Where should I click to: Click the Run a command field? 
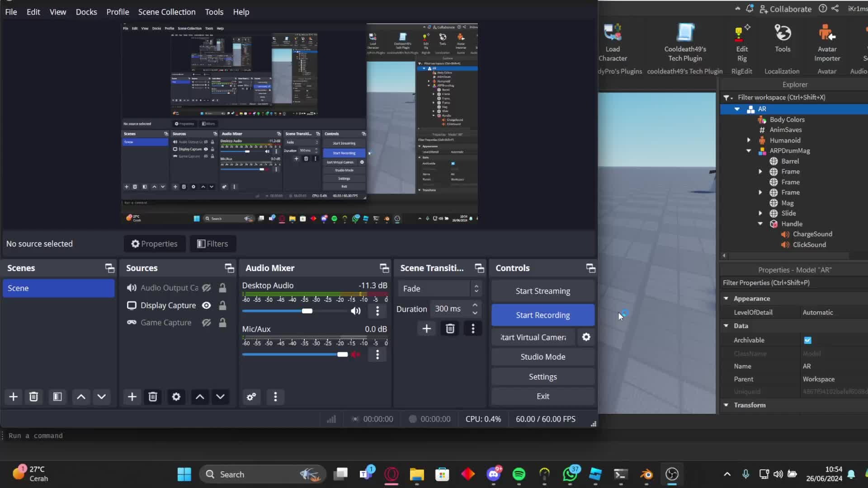coord(35,436)
